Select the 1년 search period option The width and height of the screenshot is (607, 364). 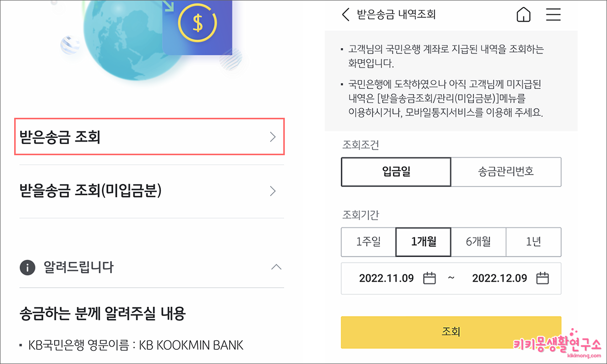click(534, 242)
